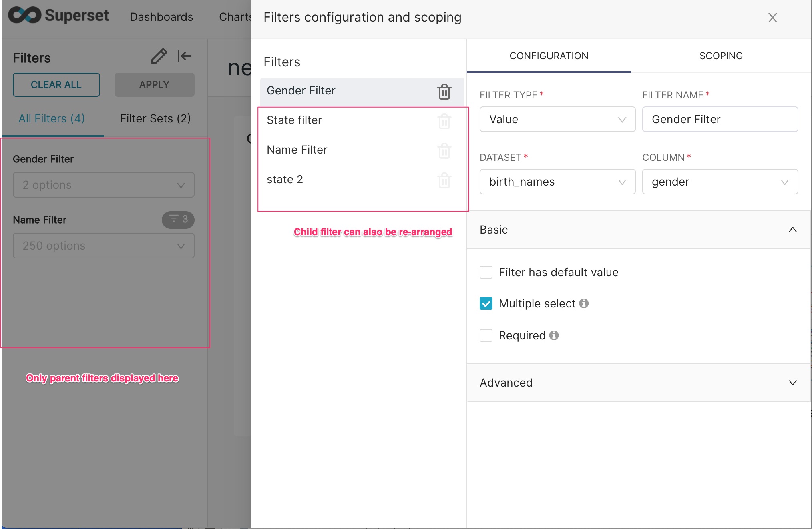Enable Filter has default value checkbox

(486, 272)
